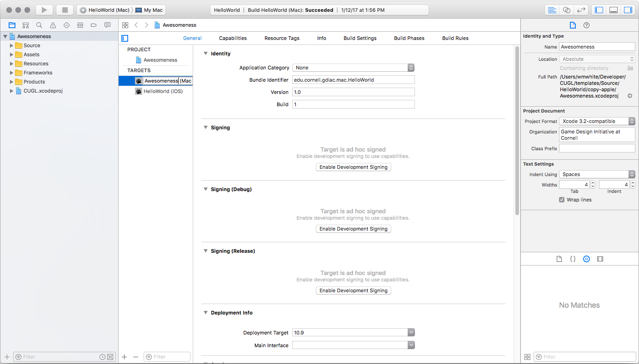This screenshot has height=364, width=639.
Task: Click the editor vertical scrollbar
Action: coord(517,132)
